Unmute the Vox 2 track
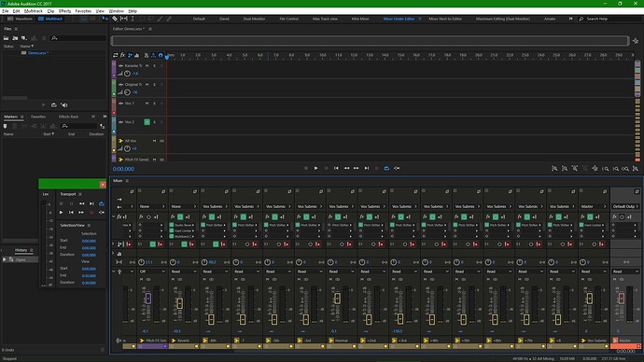The width and height of the screenshot is (644, 362). tap(147, 122)
